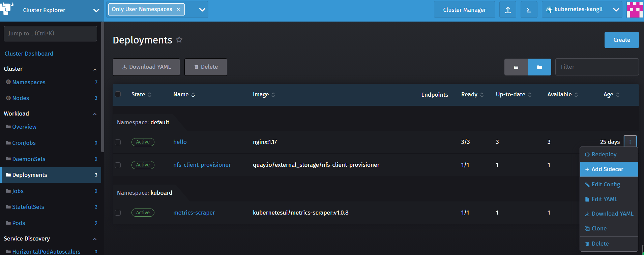Open CronJobs in sidebar
Screen dimensions: 644x255
click(24, 143)
